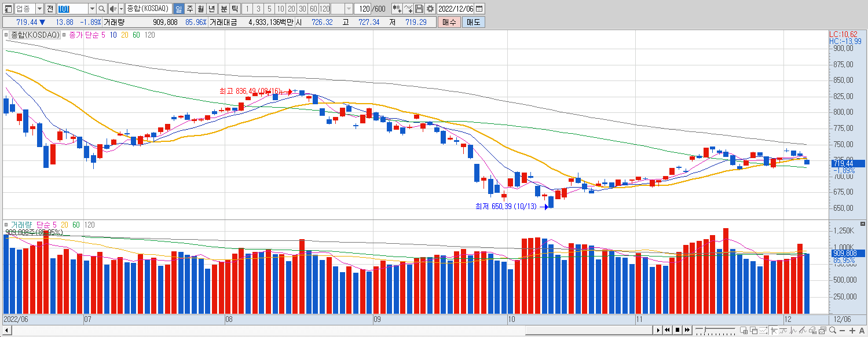This screenshot has width=868, height=337.
Task: Choose the 5 interval button
Action: click(269, 9)
